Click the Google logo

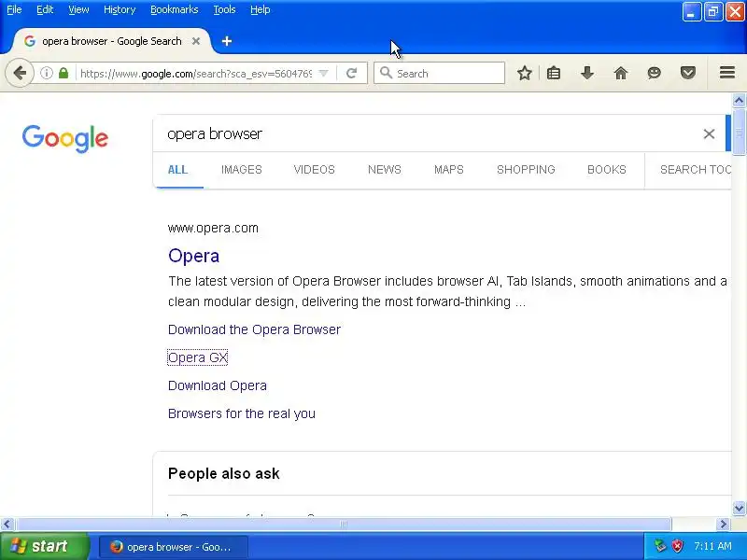[65, 138]
